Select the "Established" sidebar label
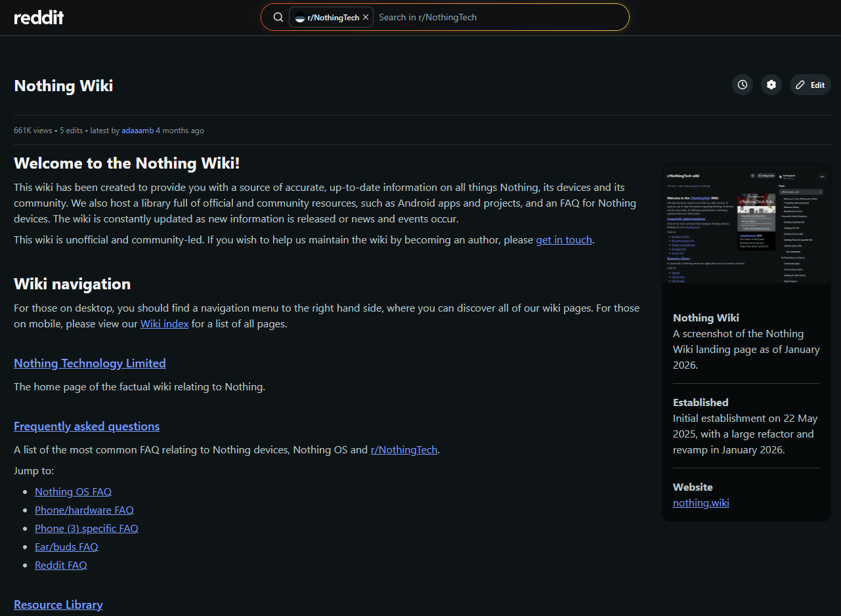The width and height of the screenshot is (841, 616). pos(701,403)
